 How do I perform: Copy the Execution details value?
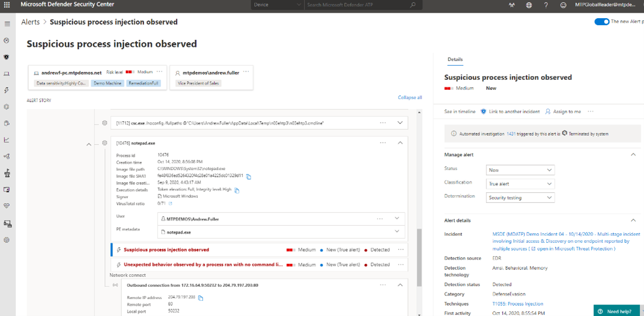237,190
